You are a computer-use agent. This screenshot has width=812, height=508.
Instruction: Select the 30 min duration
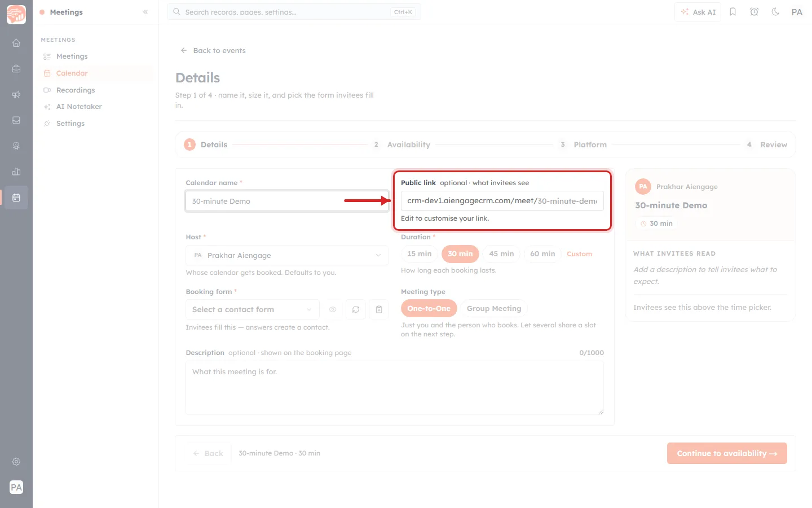tap(460, 254)
